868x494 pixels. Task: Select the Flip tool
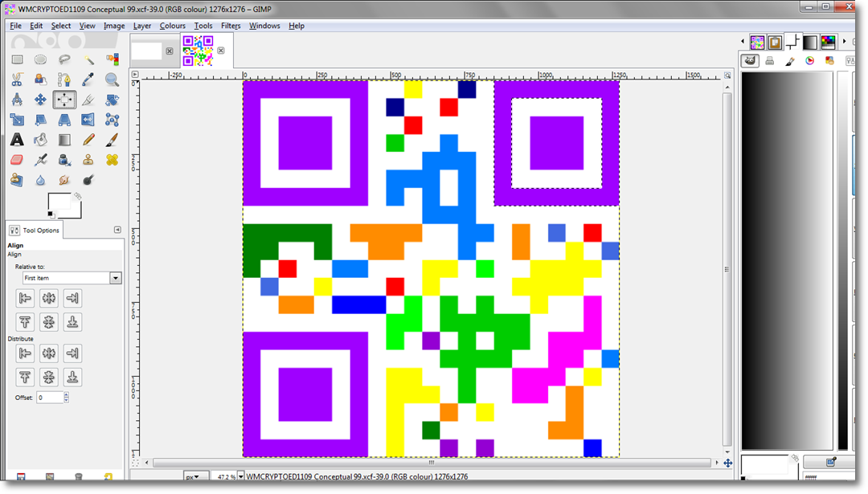point(88,120)
